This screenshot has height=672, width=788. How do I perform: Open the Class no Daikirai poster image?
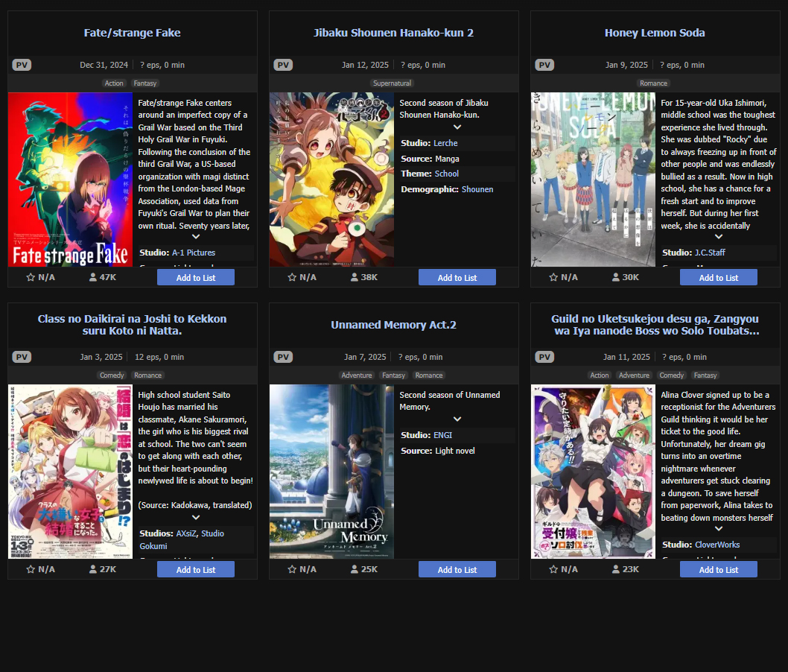pos(70,472)
